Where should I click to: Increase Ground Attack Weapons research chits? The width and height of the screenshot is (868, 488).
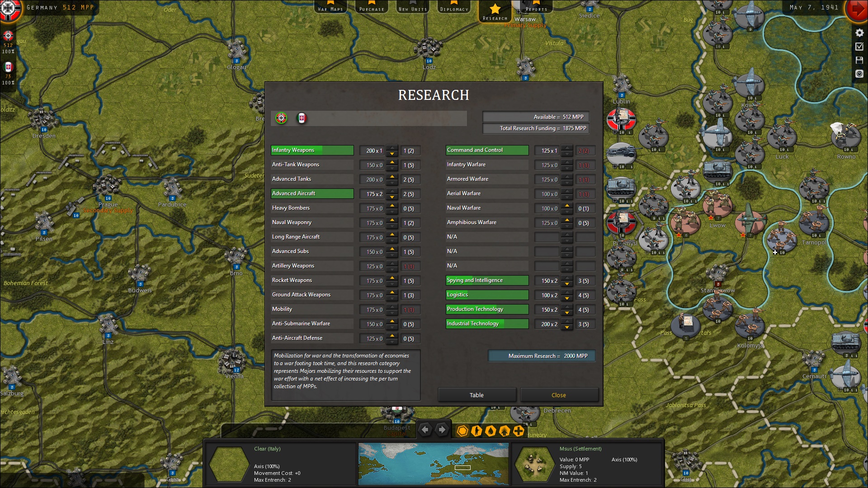coord(392,292)
